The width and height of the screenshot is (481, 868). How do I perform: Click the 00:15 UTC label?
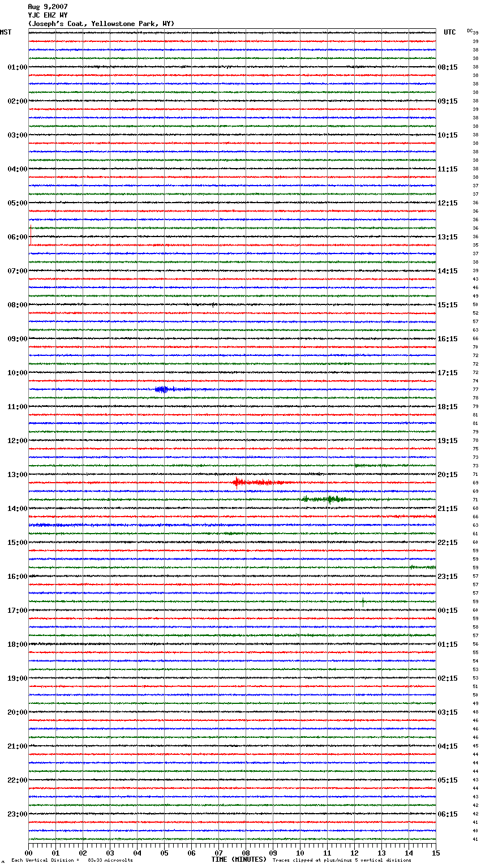(x=448, y=611)
